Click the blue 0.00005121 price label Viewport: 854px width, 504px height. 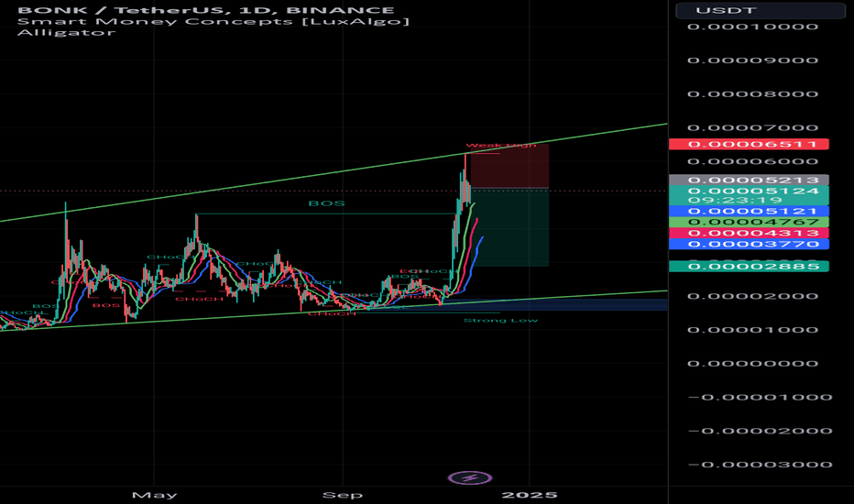point(749,211)
